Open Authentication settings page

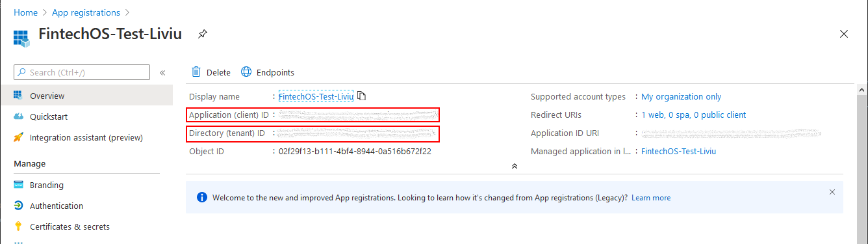[57, 206]
